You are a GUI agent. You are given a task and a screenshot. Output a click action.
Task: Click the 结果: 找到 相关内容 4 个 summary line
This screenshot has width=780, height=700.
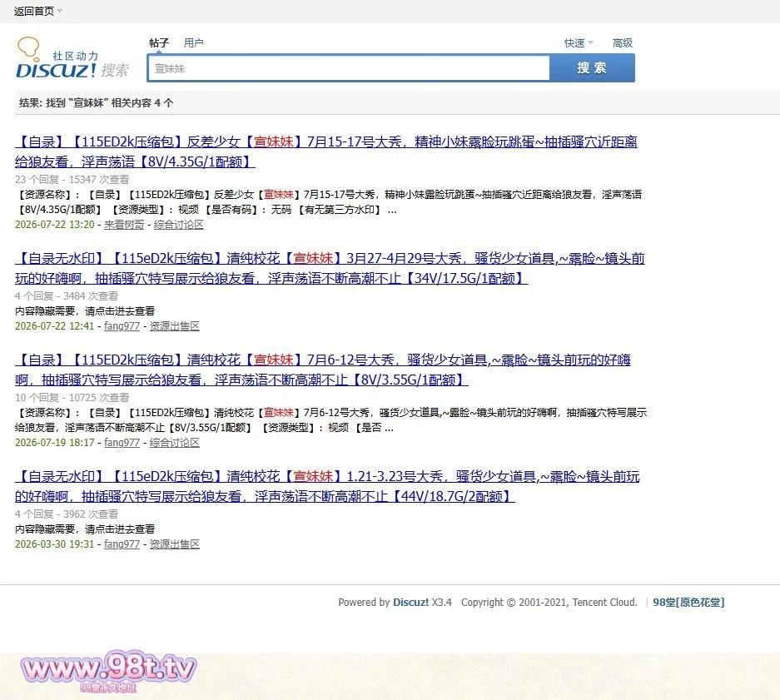coord(96,103)
